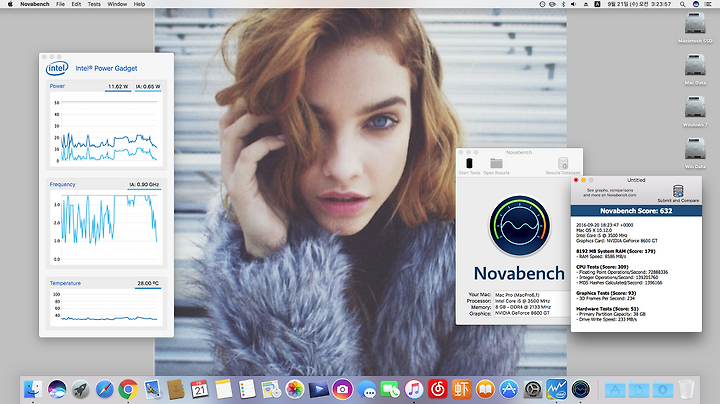Open Spotlight search magnifier icon

(683, 4)
